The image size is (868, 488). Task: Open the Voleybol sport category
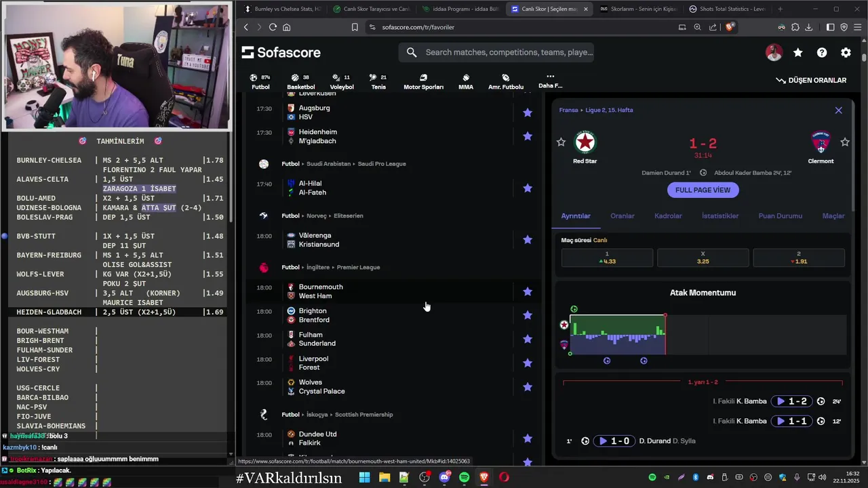(x=342, y=82)
